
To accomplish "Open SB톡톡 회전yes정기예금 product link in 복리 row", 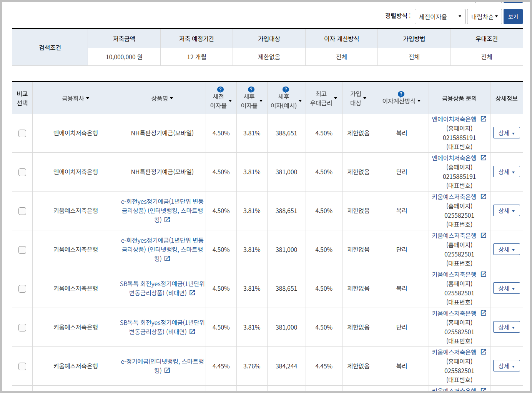I will click(162, 288).
